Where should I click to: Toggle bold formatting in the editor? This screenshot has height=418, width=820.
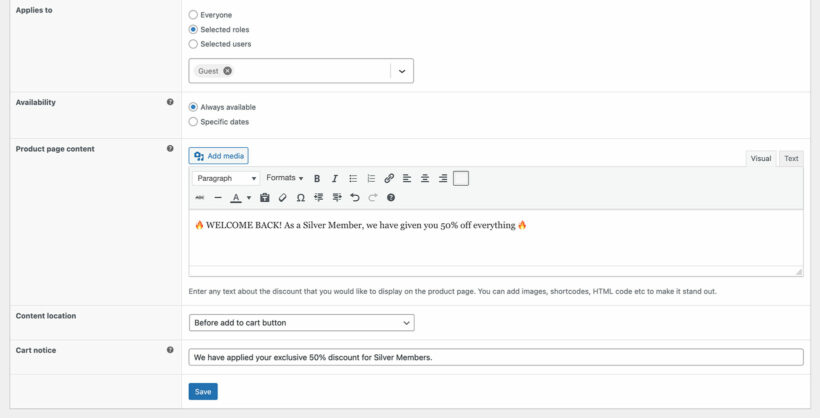pos(317,178)
